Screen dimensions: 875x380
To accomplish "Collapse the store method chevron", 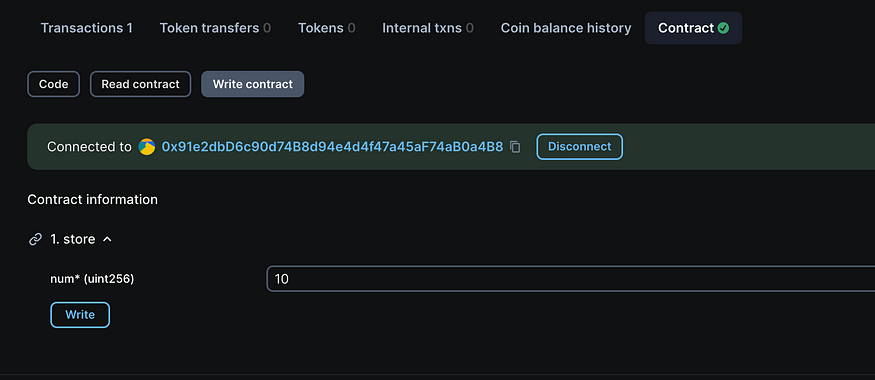I will point(108,239).
